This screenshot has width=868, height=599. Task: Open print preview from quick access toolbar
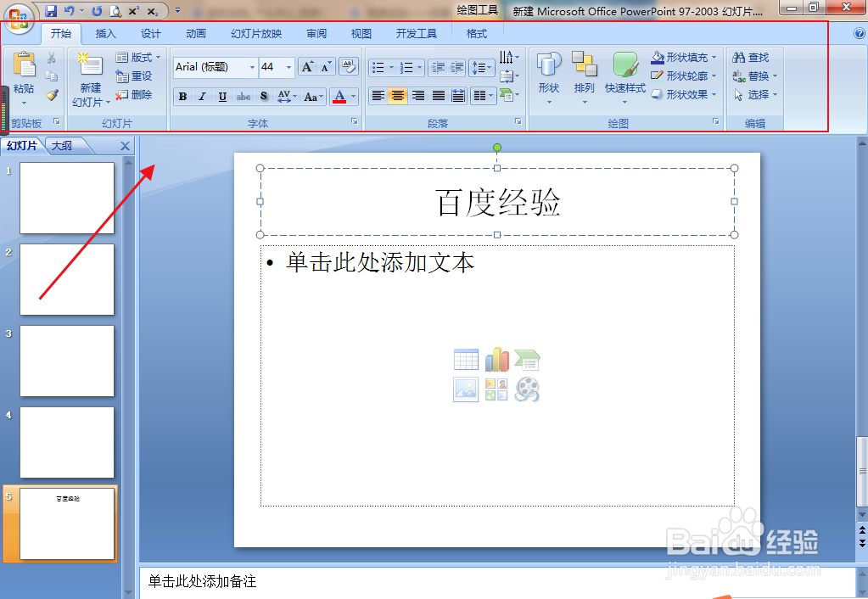tap(115, 10)
